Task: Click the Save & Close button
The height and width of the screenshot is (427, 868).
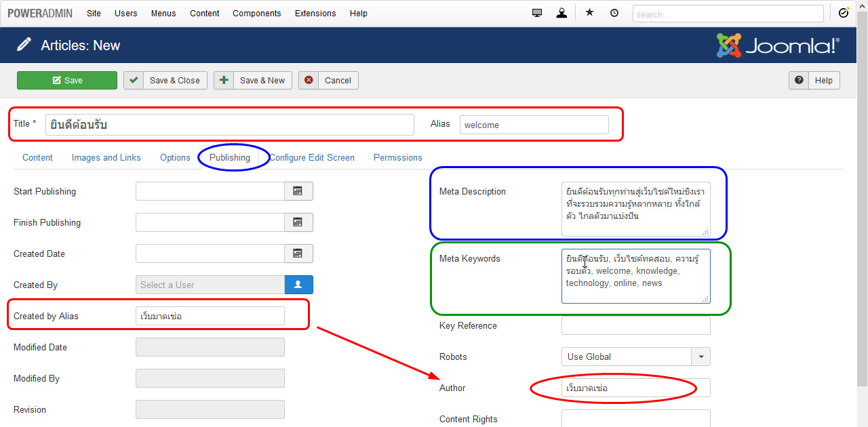Action: click(165, 80)
